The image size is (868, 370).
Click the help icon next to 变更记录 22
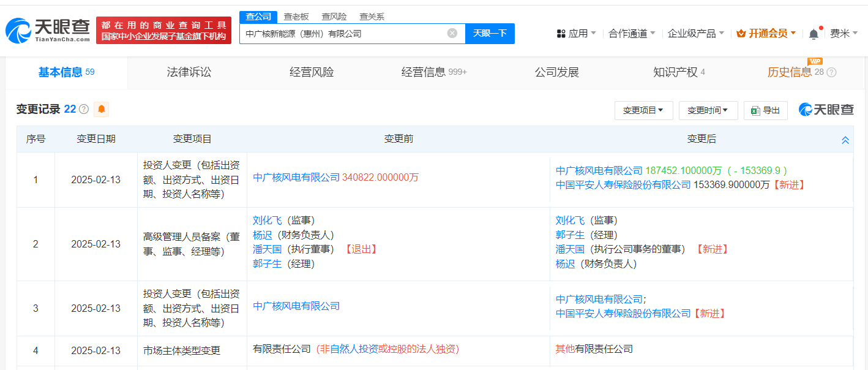(84, 109)
